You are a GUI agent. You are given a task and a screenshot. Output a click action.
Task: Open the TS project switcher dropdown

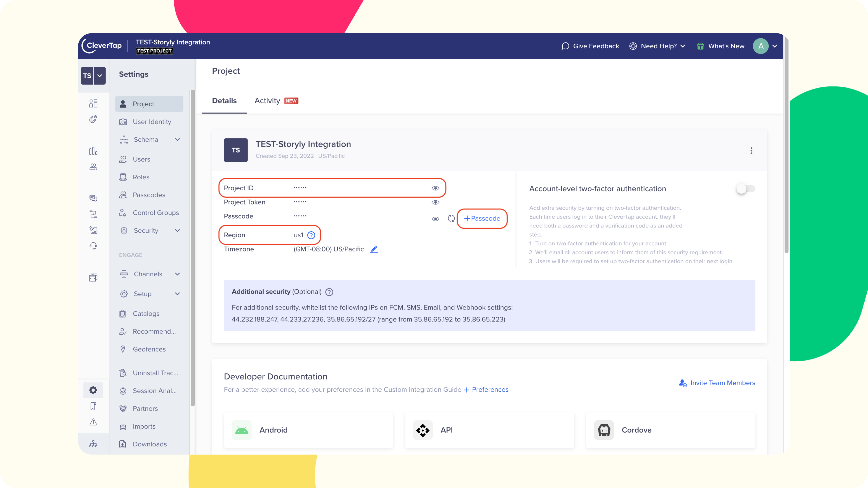pos(99,75)
